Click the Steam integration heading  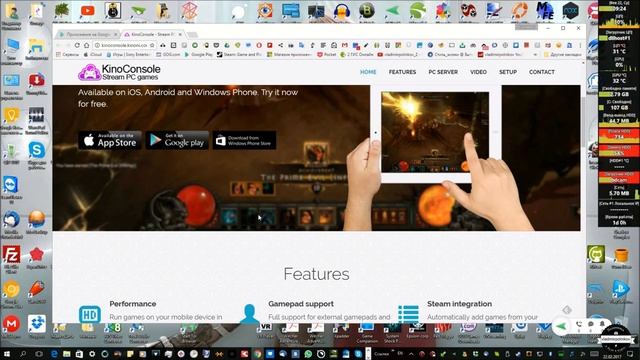point(459,304)
